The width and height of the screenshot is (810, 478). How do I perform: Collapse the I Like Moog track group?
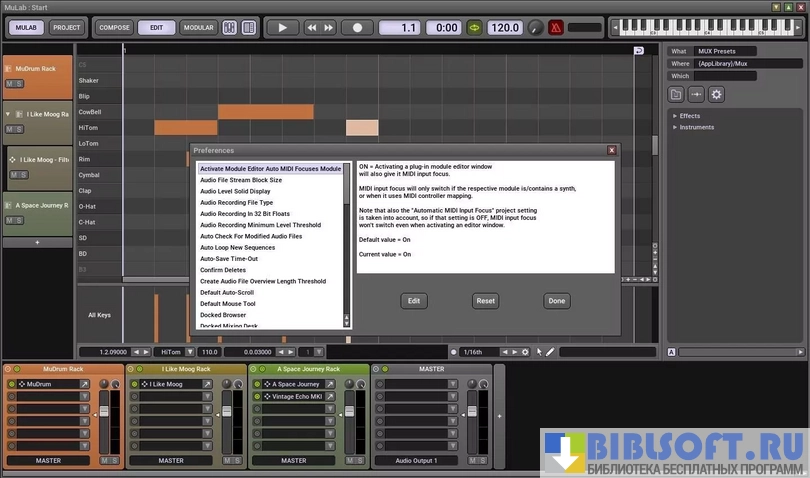9,115
